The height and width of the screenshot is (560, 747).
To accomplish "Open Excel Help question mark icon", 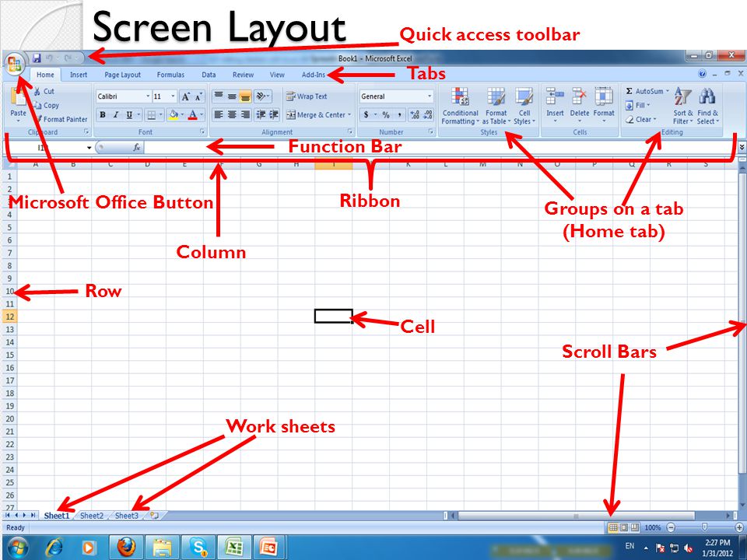I will pos(702,74).
